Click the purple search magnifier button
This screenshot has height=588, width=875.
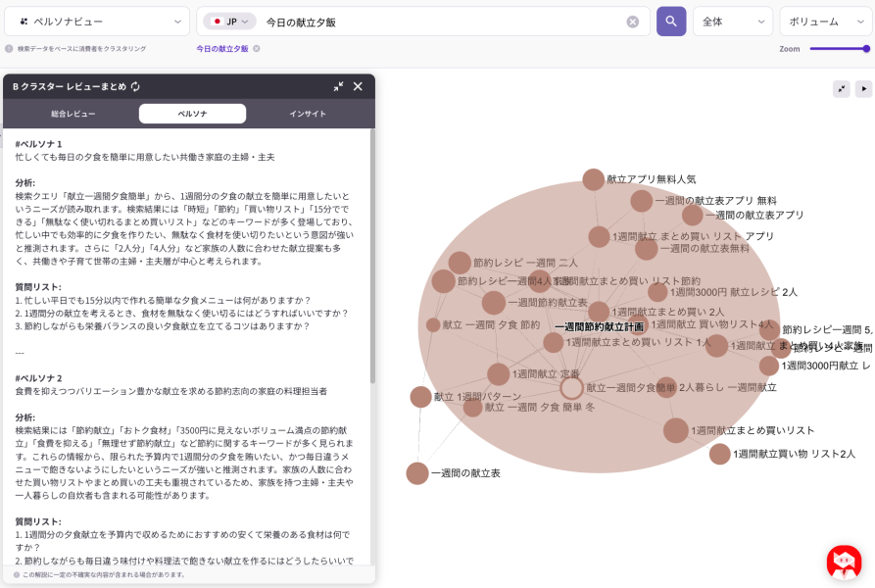click(671, 22)
